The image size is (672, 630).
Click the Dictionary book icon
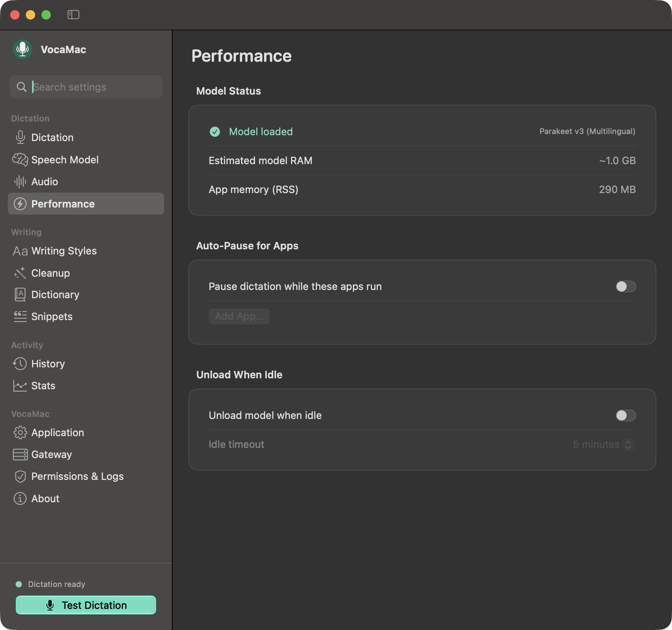tap(20, 295)
